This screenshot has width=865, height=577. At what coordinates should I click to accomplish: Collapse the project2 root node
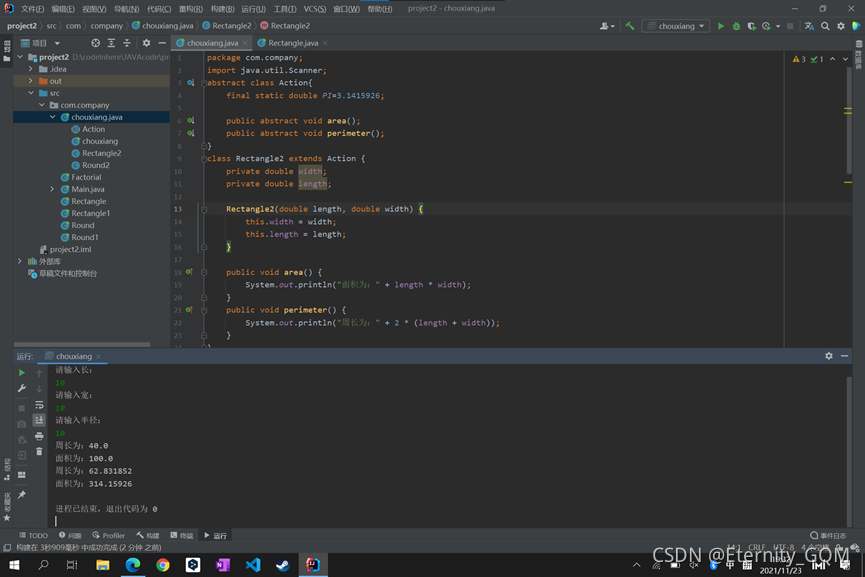pos(20,57)
